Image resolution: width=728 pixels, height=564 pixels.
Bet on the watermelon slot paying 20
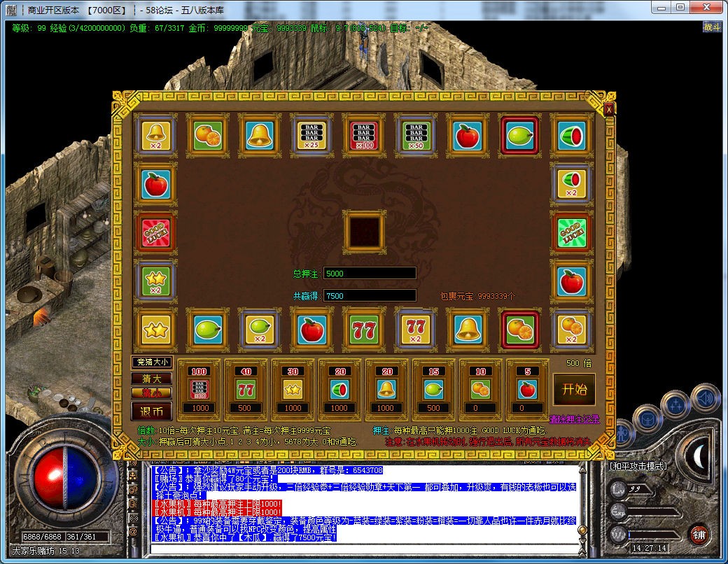click(340, 390)
